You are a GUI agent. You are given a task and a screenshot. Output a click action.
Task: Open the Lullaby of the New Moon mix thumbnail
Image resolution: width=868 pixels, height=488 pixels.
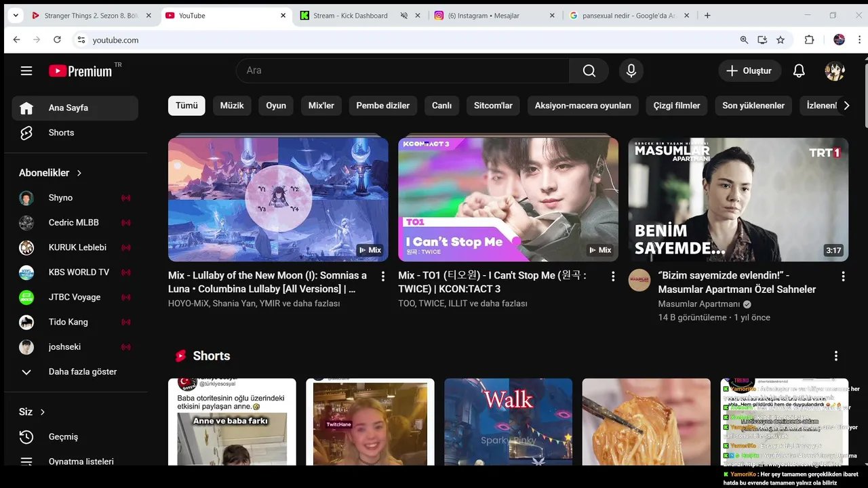click(278, 199)
